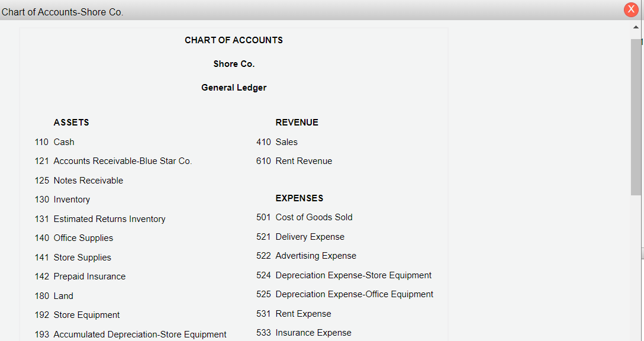Click the Chart of Accounts-Shore Co. title text
The height and width of the screenshot is (341, 644).
(62, 12)
